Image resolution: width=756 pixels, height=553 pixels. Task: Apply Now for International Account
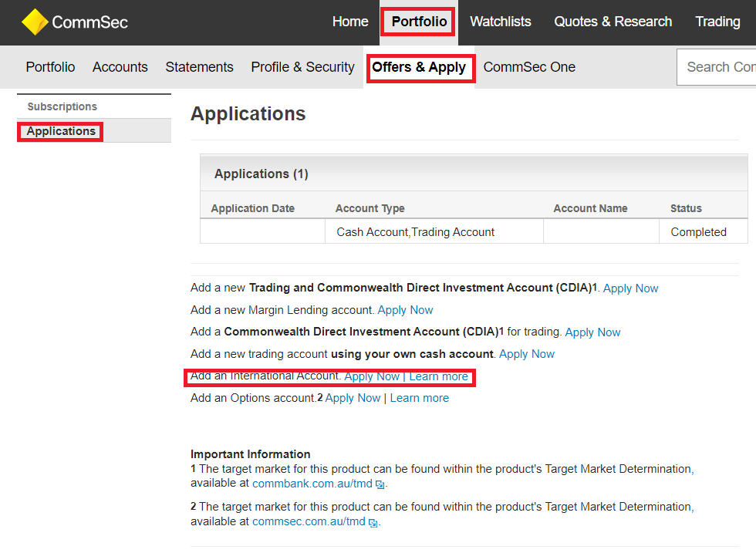[x=372, y=376]
